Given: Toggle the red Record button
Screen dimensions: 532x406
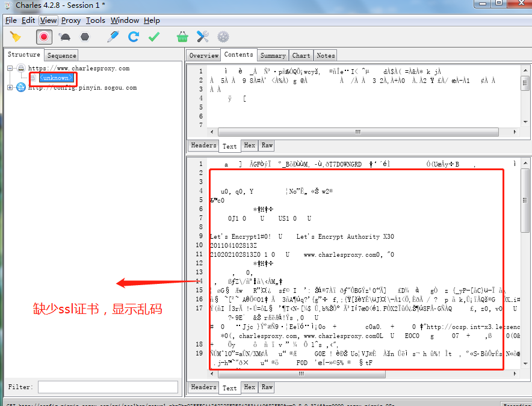Looking at the screenshot, I should point(44,37).
